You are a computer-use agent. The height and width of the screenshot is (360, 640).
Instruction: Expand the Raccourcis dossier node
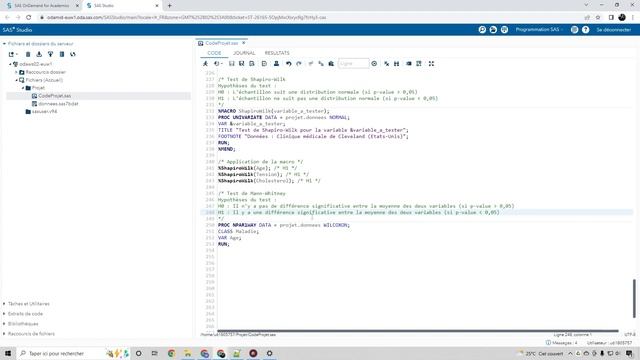[x=17, y=72]
